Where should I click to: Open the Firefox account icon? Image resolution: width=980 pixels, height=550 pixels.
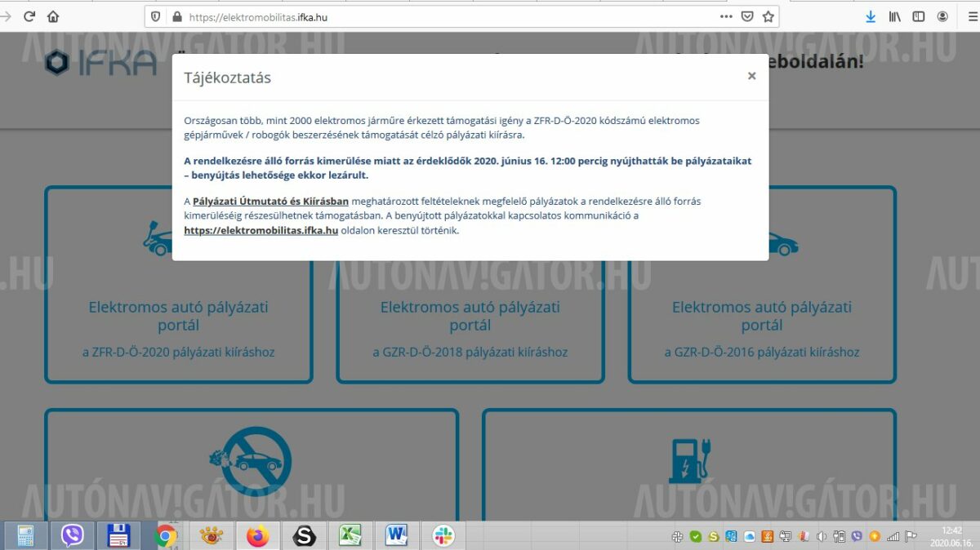[942, 16]
